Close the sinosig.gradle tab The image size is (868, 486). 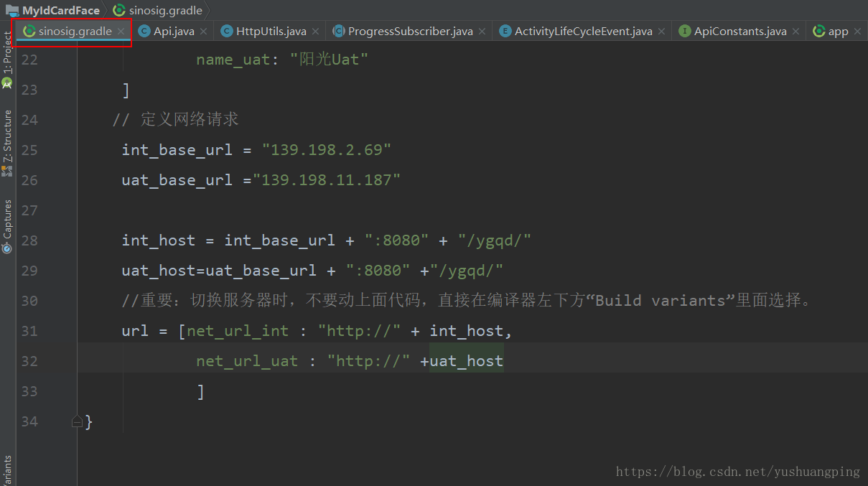[121, 32]
